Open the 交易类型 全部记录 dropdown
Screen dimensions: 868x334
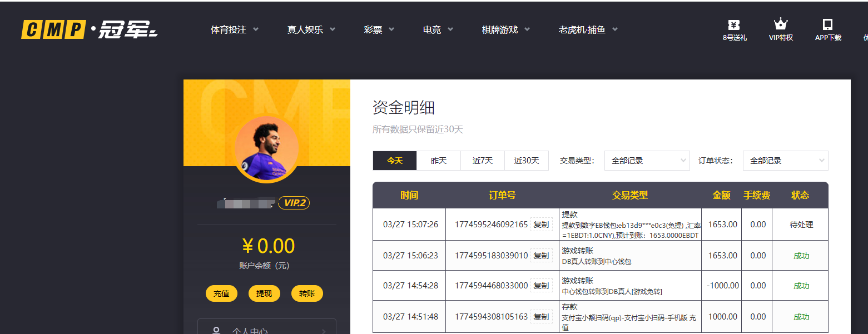click(x=647, y=161)
